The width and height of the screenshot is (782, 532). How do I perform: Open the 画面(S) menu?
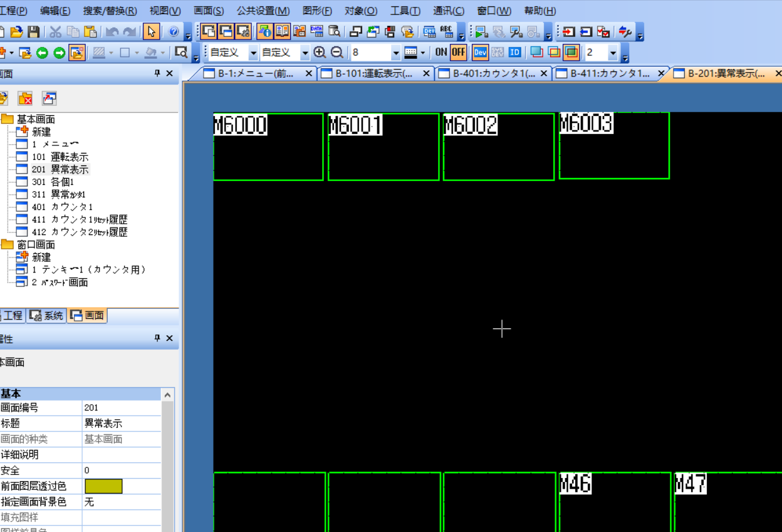(209, 11)
